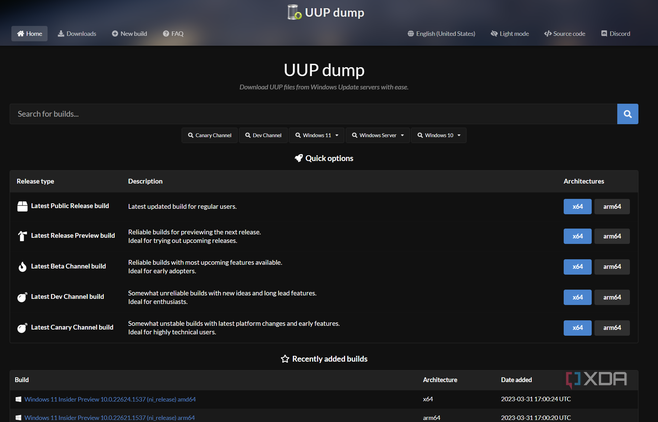Change language from English (United States)
The image size is (658, 422).
[x=441, y=34]
